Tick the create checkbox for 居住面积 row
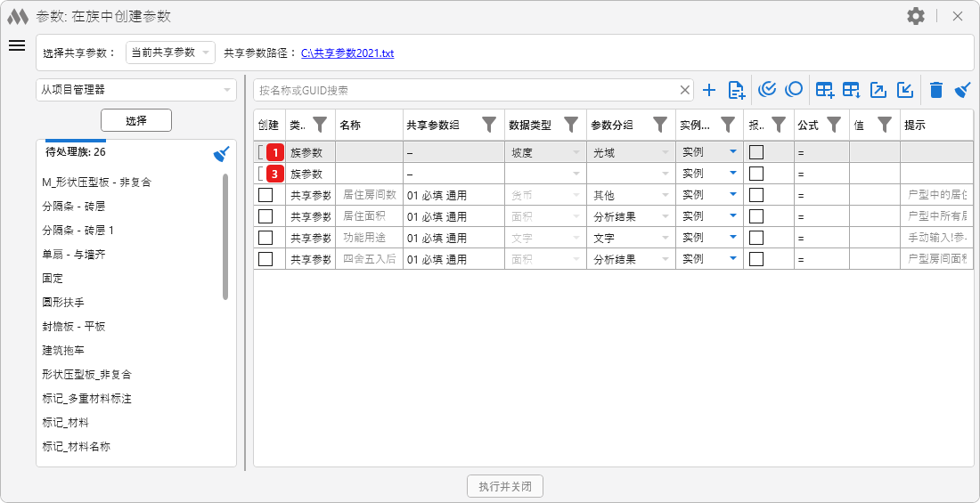 (x=265, y=216)
